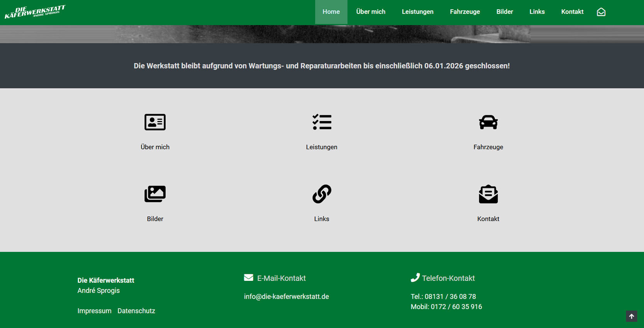Click the ID card icon above Über mich
644x328 pixels.
(155, 122)
